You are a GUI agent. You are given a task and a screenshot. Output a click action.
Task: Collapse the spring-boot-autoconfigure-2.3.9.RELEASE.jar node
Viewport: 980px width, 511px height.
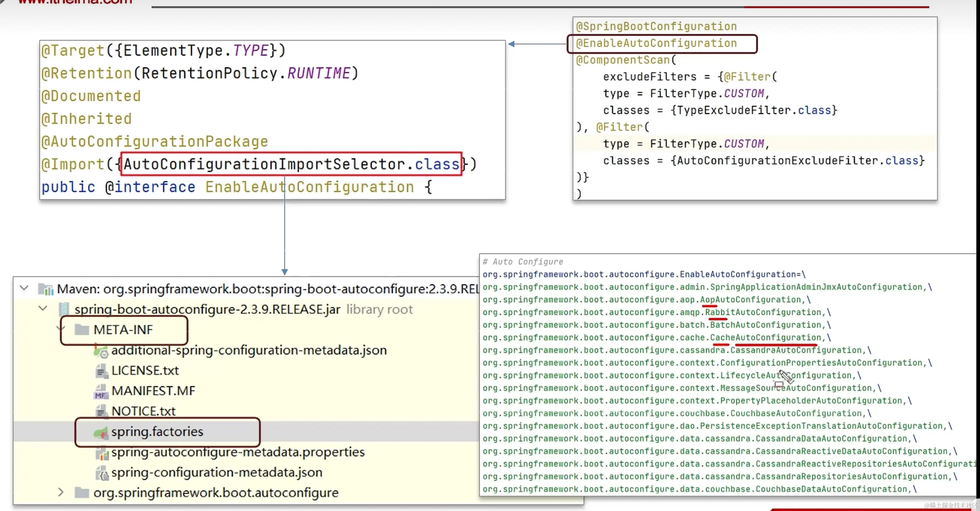pos(43,308)
